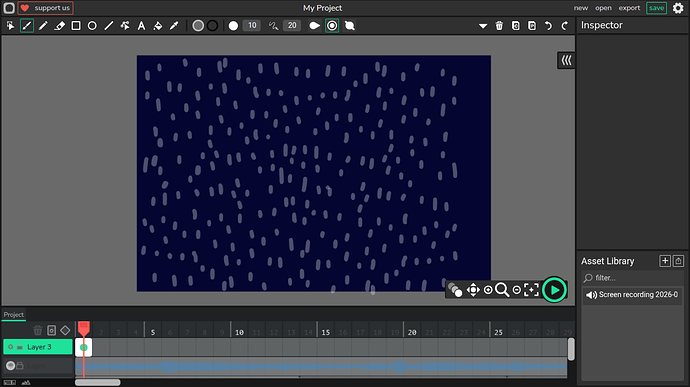The height and width of the screenshot is (387, 690).
Task: Toggle onion skinning on canvas
Action: 455,290
